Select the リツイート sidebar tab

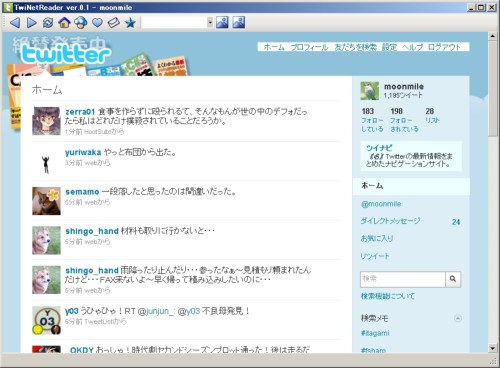(x=375, y=256)
